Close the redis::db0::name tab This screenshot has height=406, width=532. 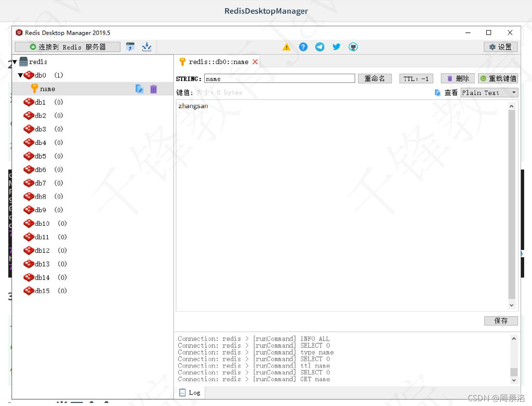click(255, 62)
